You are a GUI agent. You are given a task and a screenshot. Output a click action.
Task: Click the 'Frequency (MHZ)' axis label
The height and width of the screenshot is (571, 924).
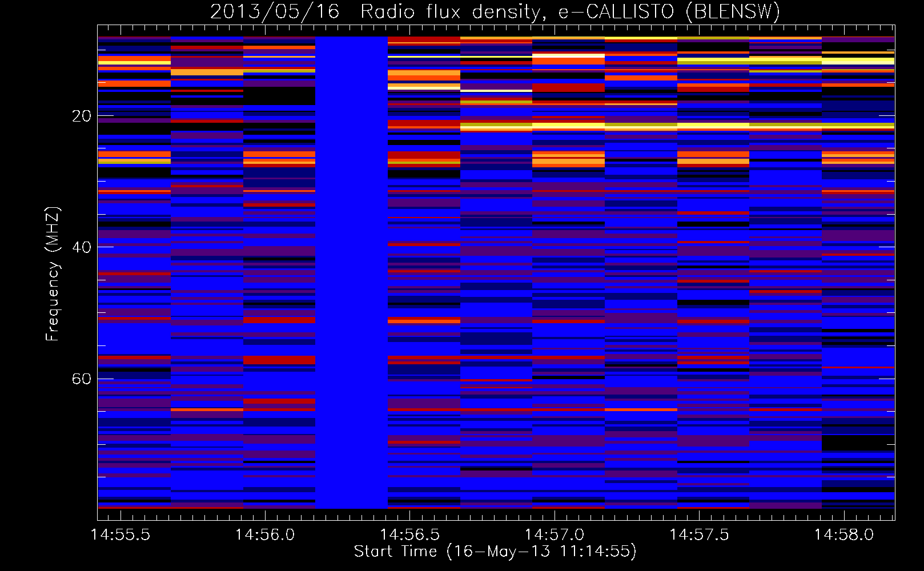click(52, 274)
